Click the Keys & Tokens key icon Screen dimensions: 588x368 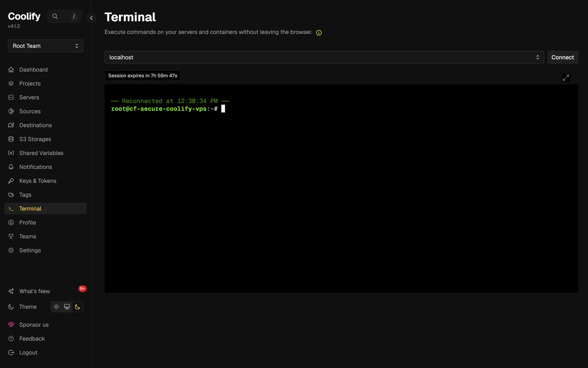pos(11,181)
